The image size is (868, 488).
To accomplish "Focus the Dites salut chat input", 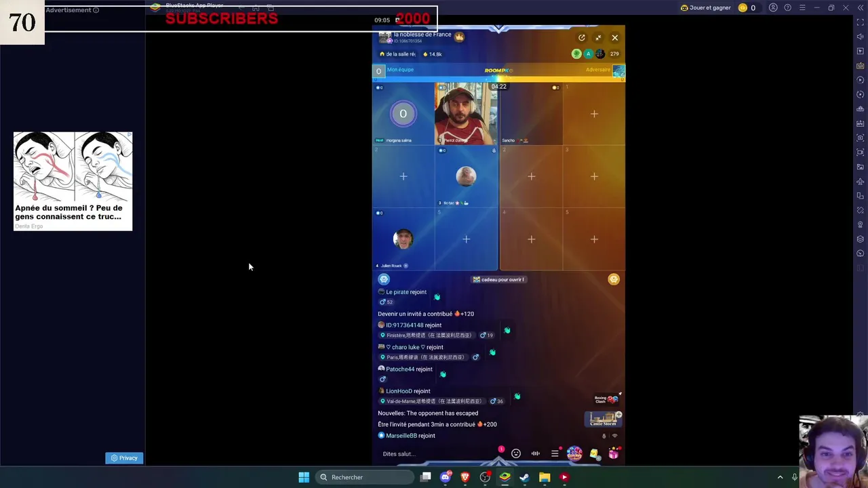I will pyautogui.click(x=434, y=454).
